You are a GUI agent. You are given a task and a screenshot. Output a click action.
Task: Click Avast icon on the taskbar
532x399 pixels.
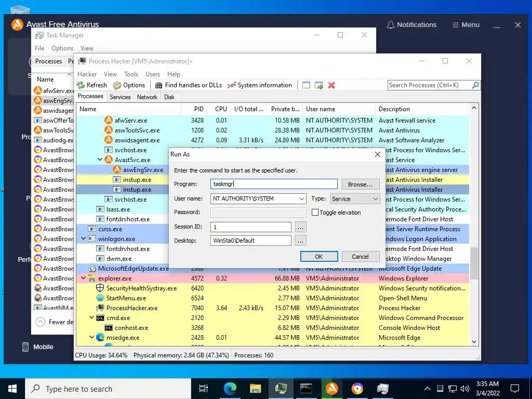[x=331, y=389]
